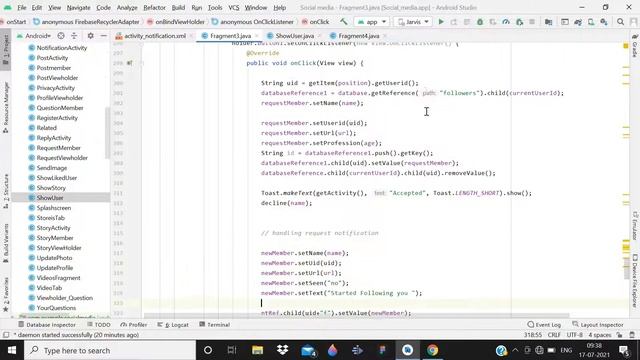Select StoryViewHolder in project tree
The width and height of the screenshot is (640, 360).
point(59,248)
